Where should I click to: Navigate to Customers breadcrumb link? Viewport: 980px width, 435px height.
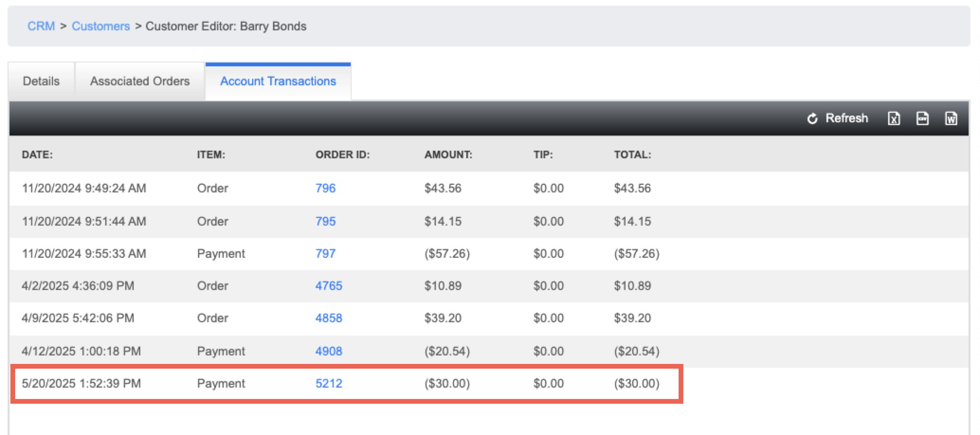[x=100, y=26]
